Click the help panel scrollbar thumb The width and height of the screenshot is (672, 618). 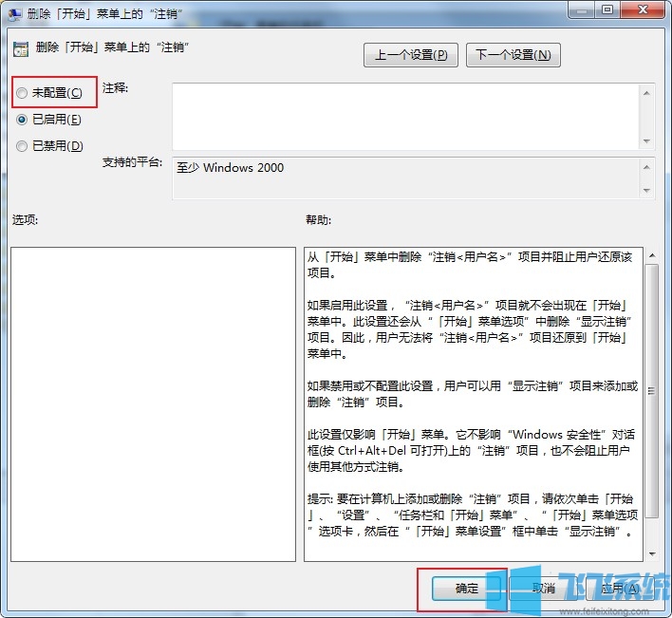(652, 391)
